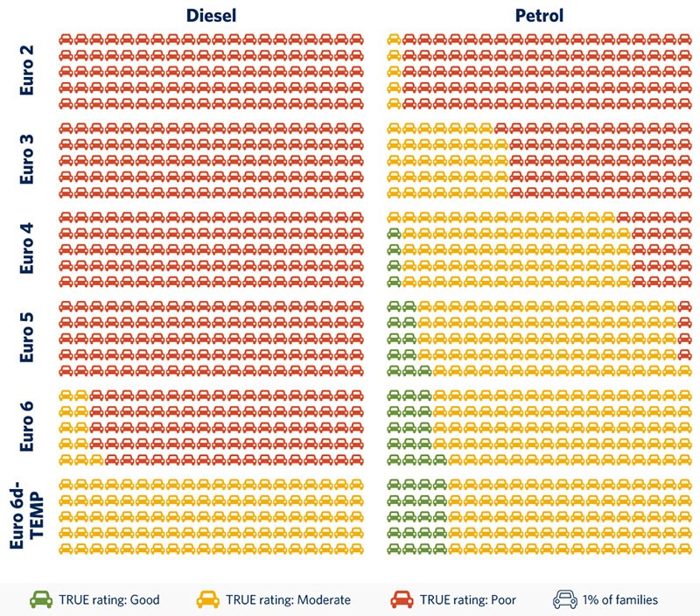Click the green car icon in the legend
Viewport: 700px width, 616px height.
pyautogui.click(x=41, y=600)
